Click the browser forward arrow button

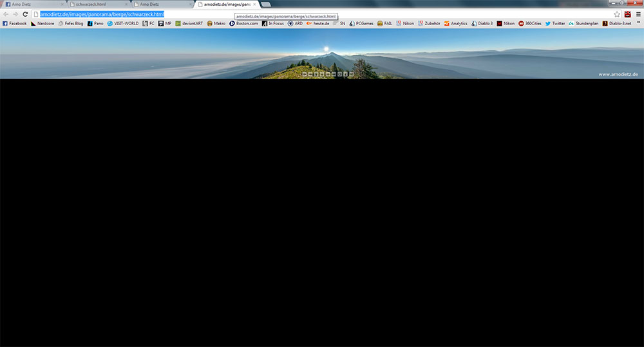tap(15, 14)
